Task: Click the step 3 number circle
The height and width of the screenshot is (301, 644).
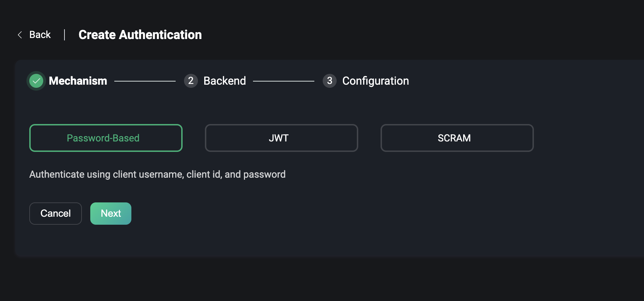Action: [329, 81]
